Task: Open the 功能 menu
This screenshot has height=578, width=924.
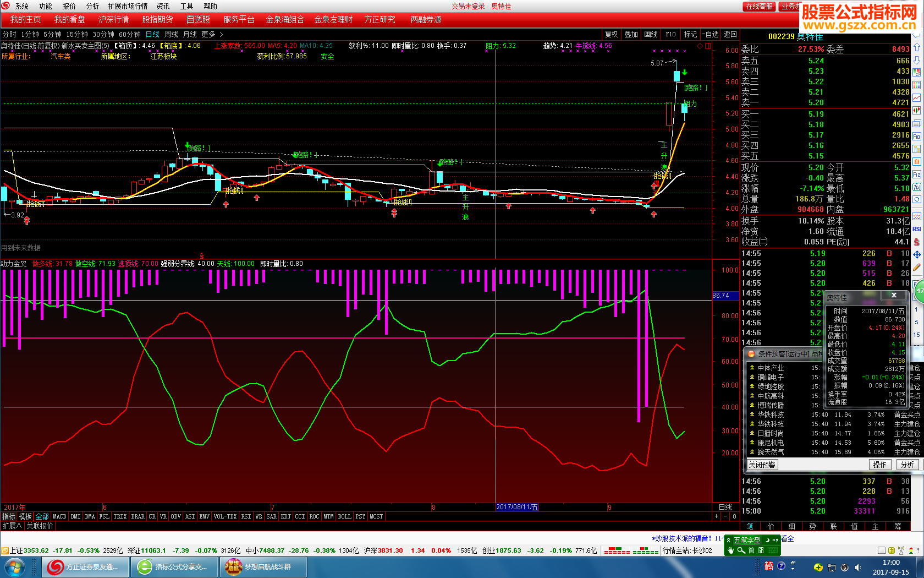Action: (x=45, y=6)
